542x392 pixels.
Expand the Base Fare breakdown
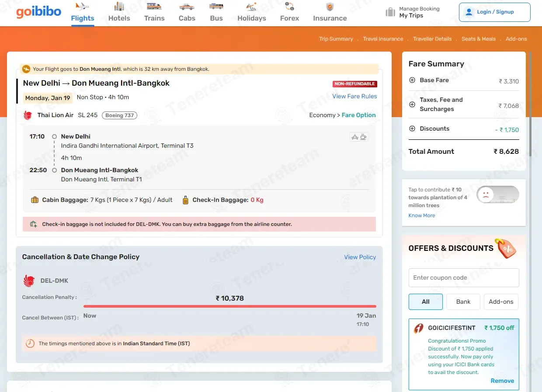(x=412, y=80)
